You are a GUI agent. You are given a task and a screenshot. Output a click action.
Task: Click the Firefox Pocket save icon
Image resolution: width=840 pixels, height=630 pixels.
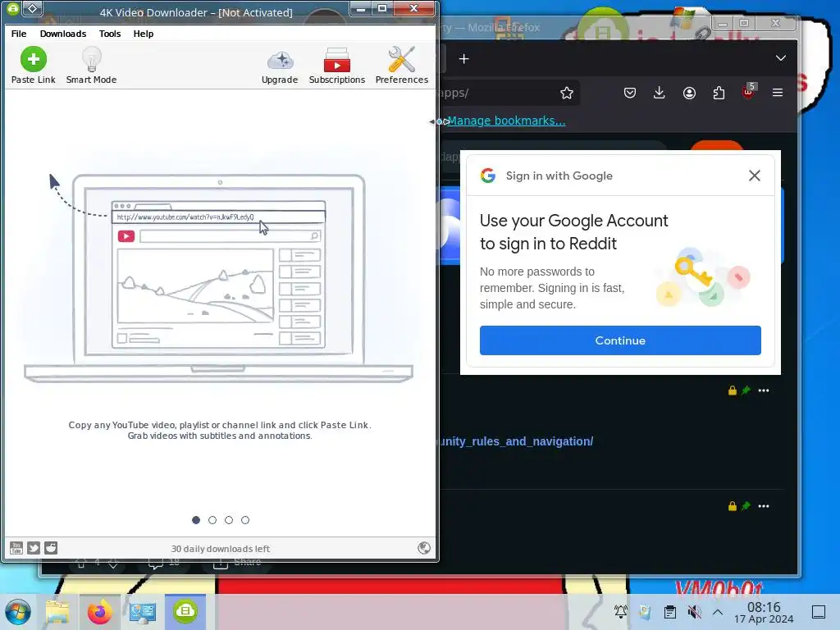click(x=630, y=93)
